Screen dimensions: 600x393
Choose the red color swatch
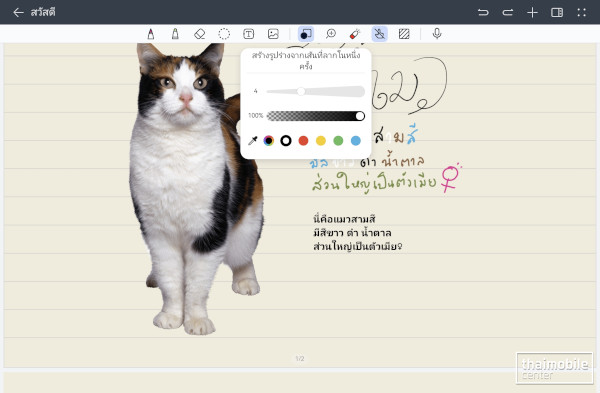(303, 141)
